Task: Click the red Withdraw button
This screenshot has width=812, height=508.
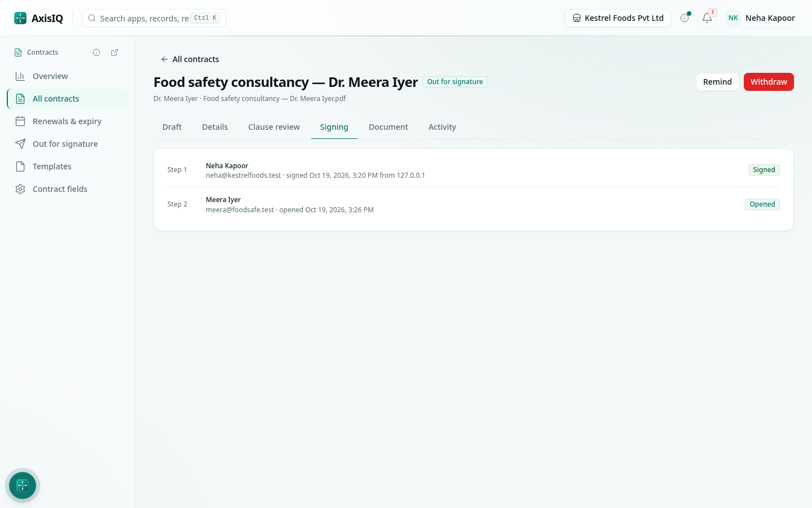Action: tap(769, 82)
